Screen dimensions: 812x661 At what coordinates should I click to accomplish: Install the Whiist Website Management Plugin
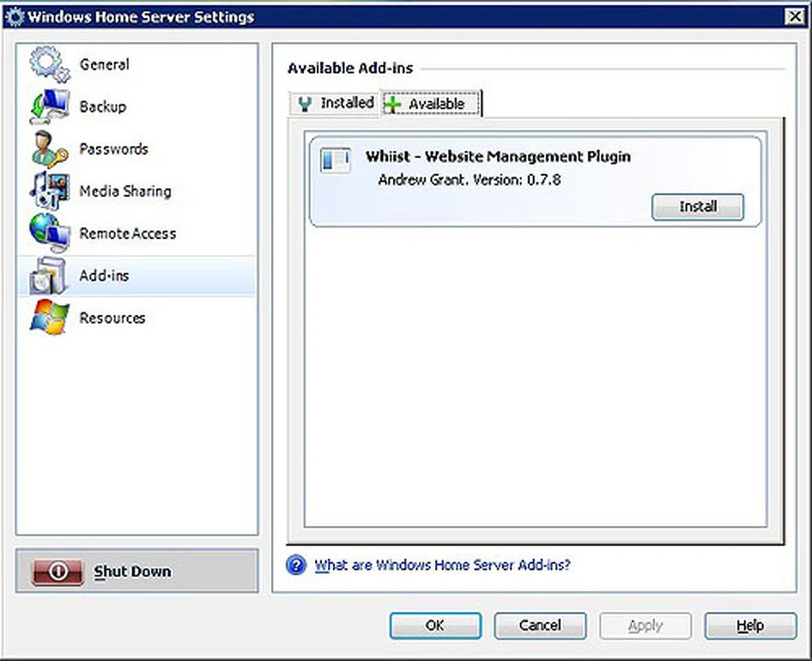pyautogui.click(x=698, y=207)
